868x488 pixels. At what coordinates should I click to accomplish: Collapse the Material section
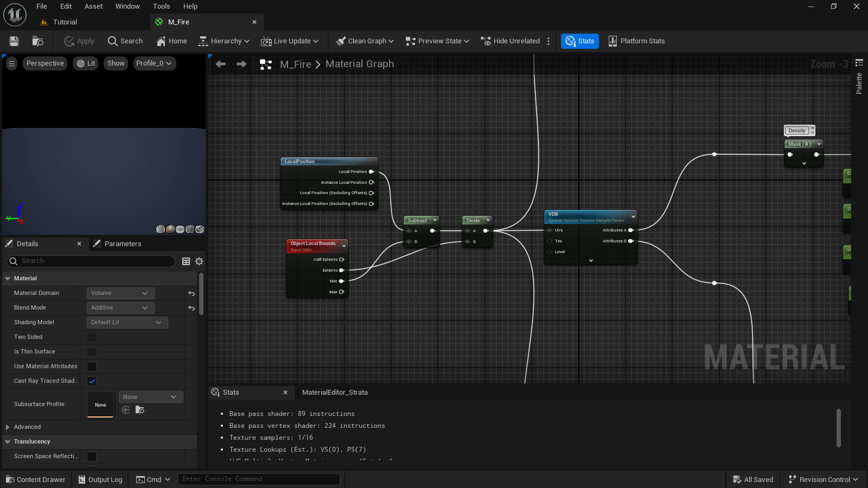point(8,279)
